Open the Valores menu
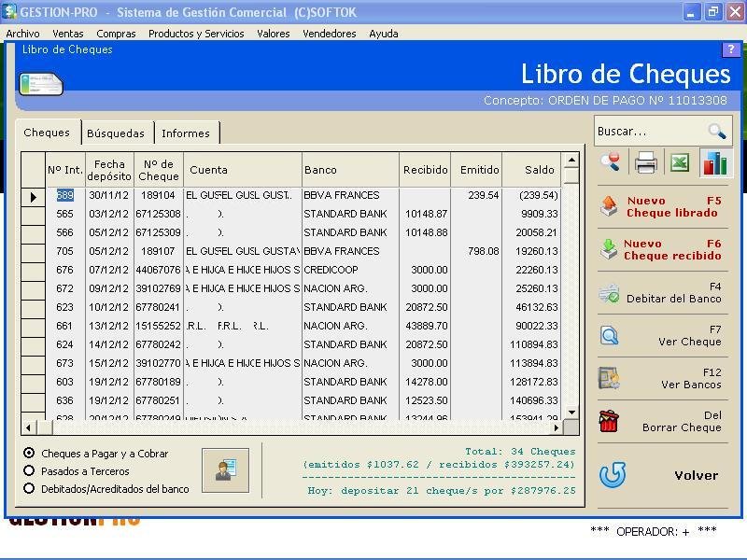This screenshot has width=747, height=560. coord(274,34)
